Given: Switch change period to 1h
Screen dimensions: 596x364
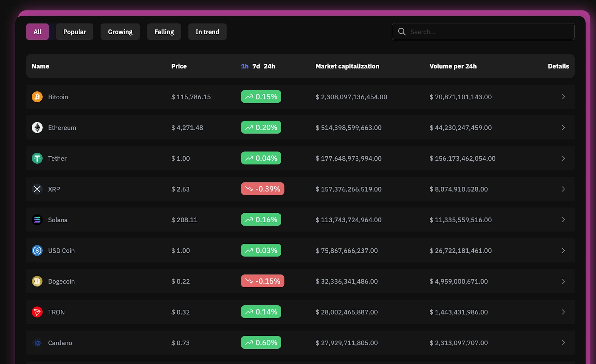Looking at the screenshot, I should pyautogui.click(x=245, y=66).
